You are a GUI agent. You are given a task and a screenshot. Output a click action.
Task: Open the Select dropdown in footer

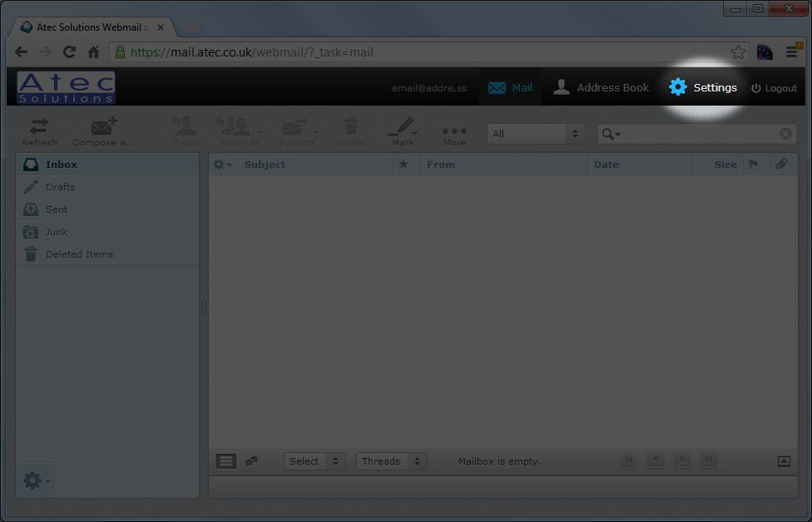(x=314, y=461)
